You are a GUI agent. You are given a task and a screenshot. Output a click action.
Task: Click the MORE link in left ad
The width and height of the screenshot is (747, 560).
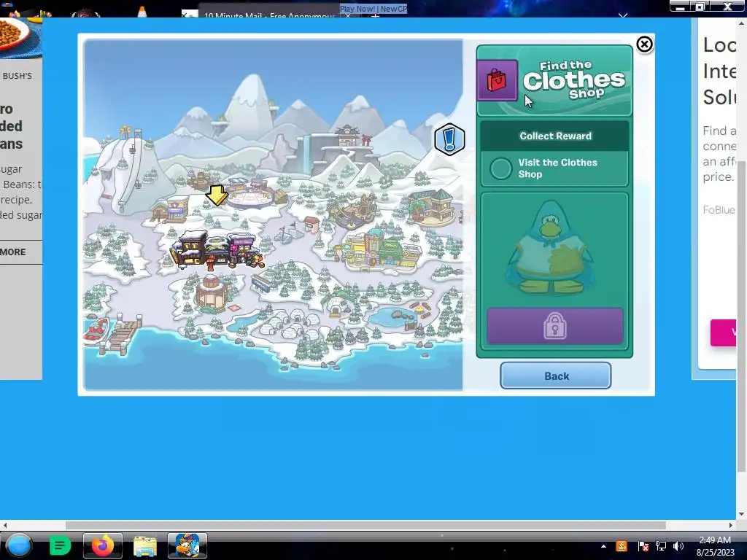point(13,252)
